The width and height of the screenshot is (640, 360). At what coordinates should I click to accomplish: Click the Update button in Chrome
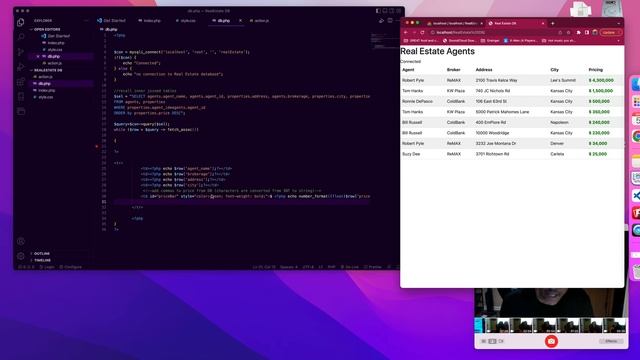point(611,32)
